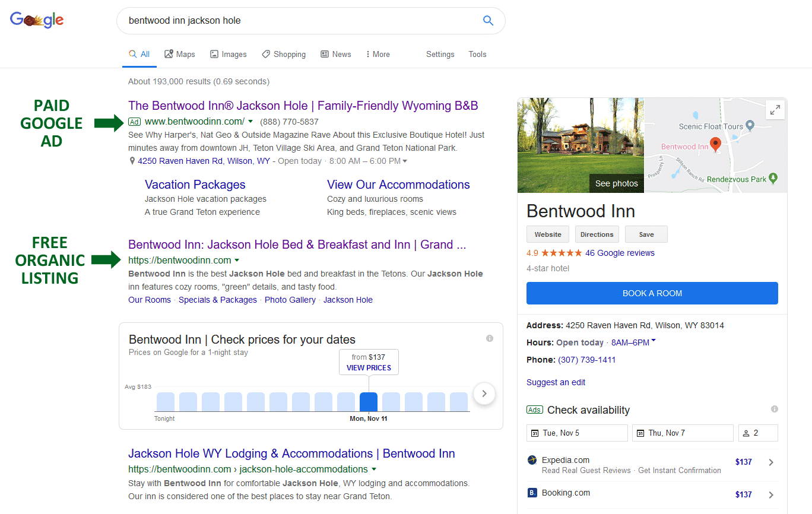The image size is (812, 514).
Task: Open the ad title The Bentwood Inn® Jackson Hole
Action: click(x=303, y=106)
